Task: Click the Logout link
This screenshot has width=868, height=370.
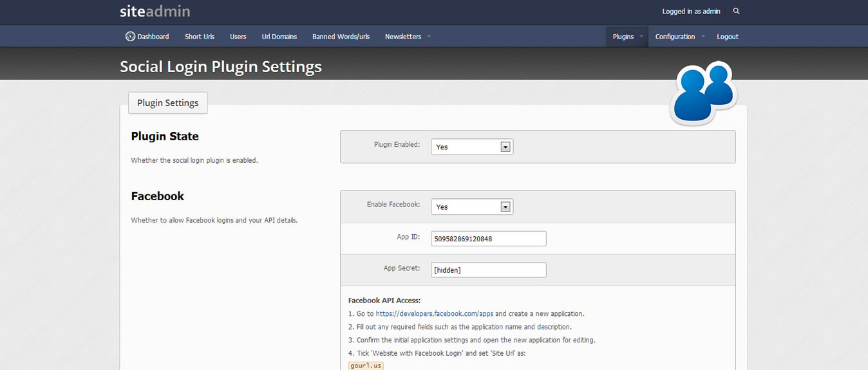Action: click(728, 37)
